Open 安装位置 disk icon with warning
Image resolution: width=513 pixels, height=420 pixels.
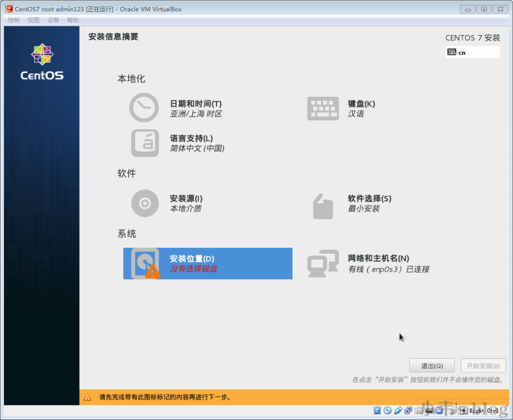coord(146,264)
